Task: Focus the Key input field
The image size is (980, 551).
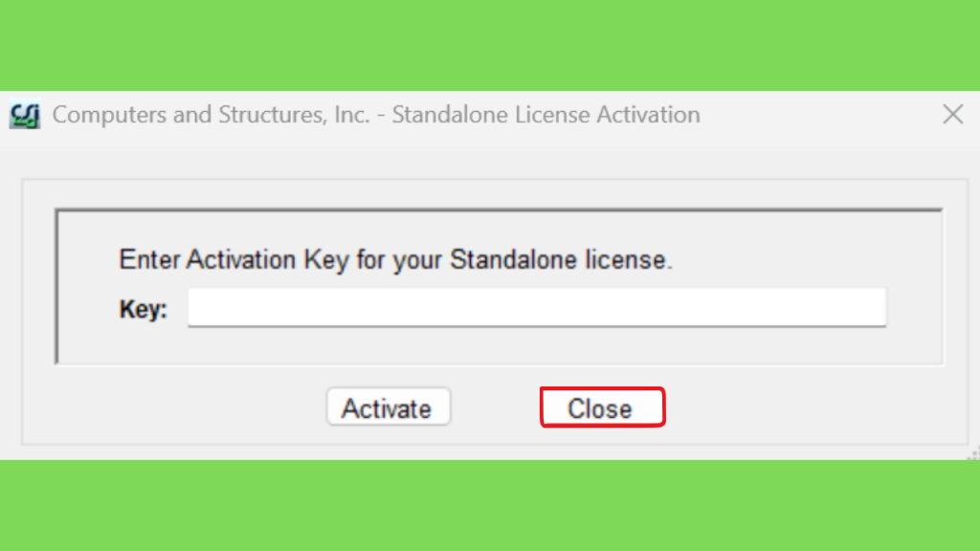Action: (x=537, y=307)
